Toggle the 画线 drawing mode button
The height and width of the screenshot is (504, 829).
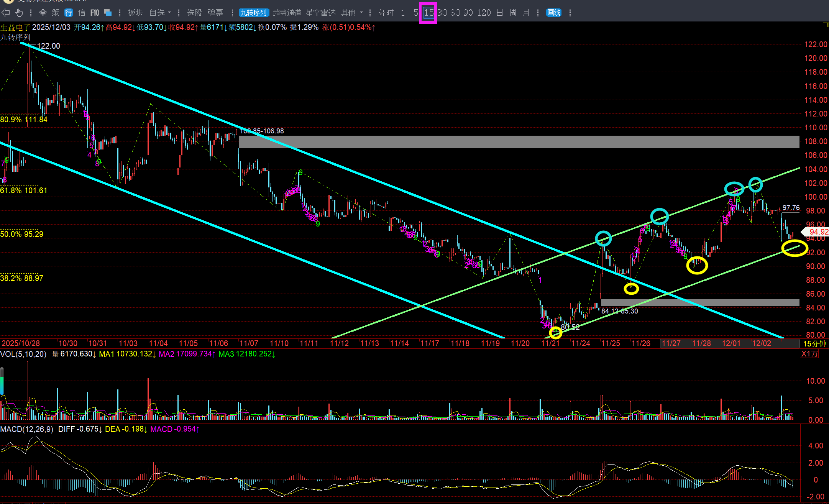click(553, 13)
